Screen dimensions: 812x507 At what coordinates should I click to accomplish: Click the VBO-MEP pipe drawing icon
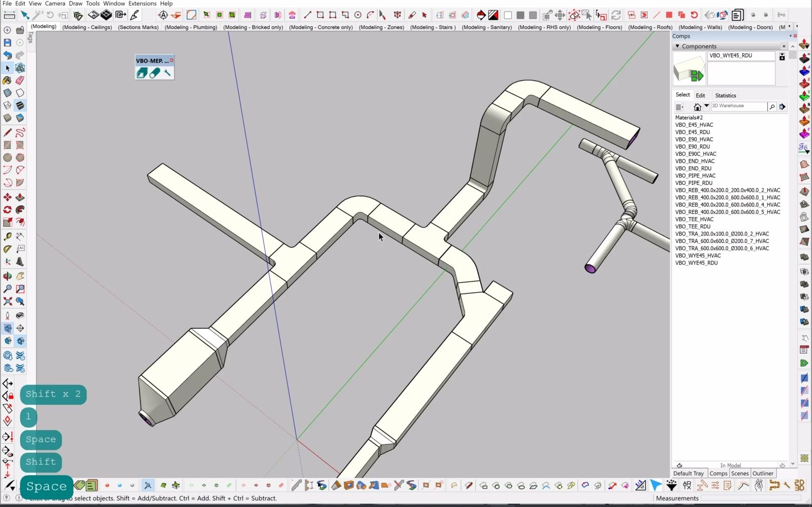[155, 73]
